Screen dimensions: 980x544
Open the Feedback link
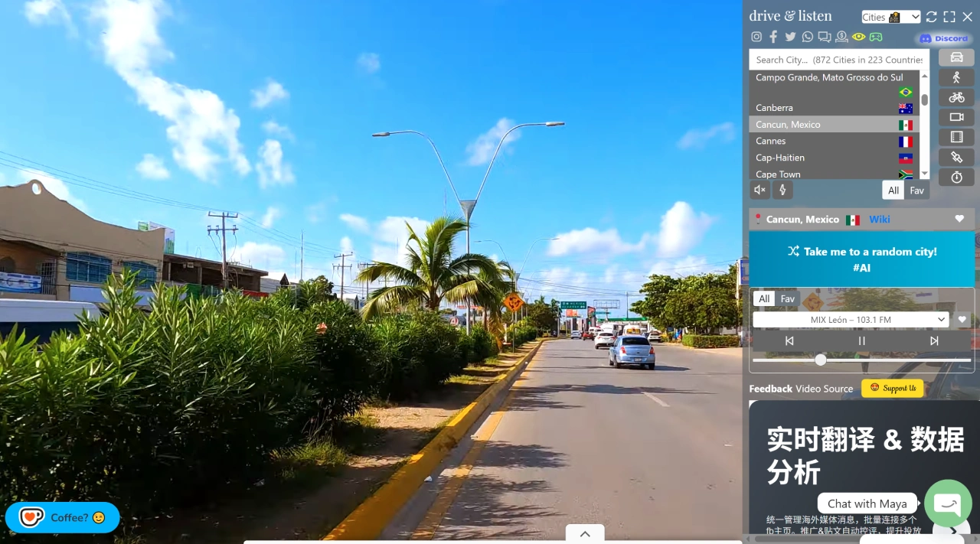tap(770, 389)
